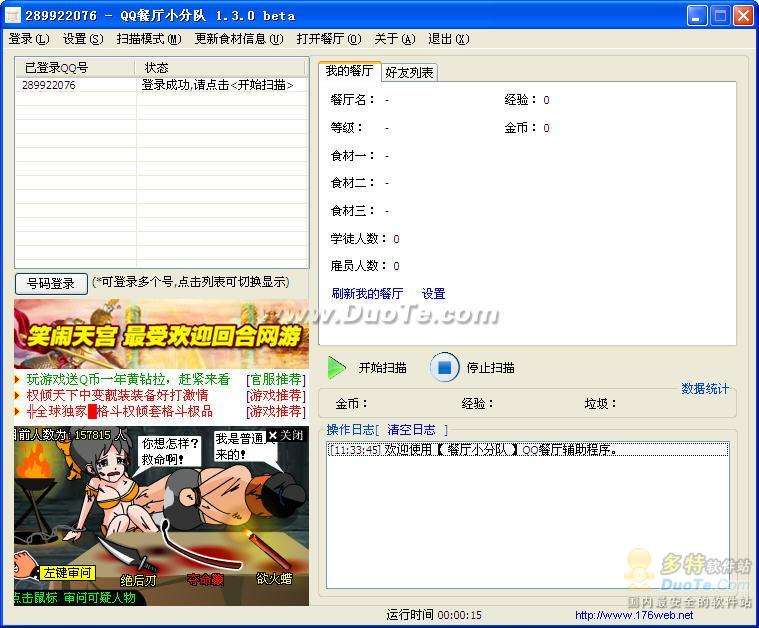Switch to the 我的餐厅 tab
The width and height of the screenshot is (759, 628).
tap(349, 71)
